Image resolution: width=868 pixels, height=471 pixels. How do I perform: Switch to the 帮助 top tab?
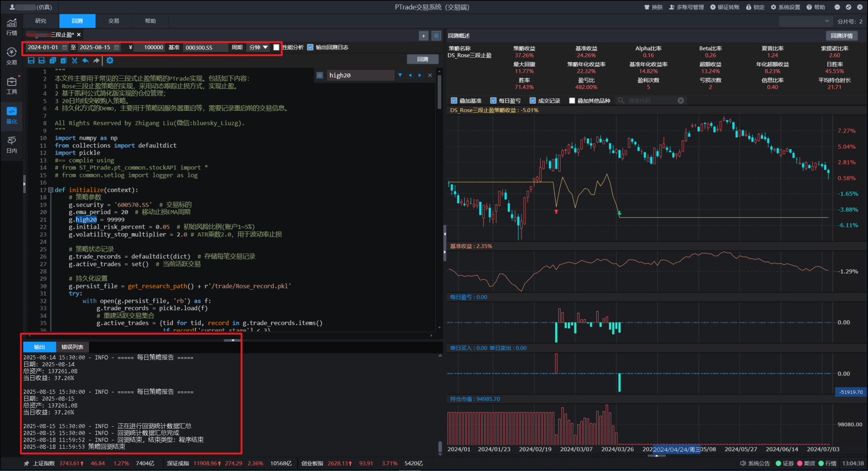[x=151, y=21]
